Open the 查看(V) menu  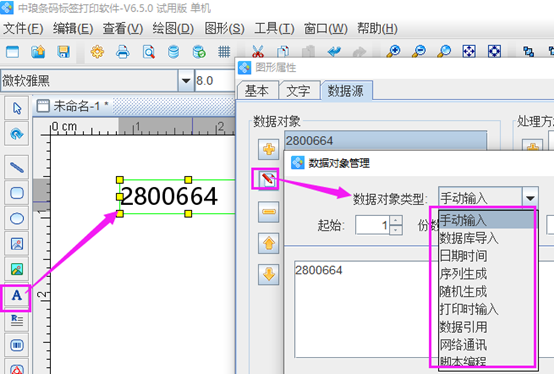pyautogui.click(x=123, y=29)
